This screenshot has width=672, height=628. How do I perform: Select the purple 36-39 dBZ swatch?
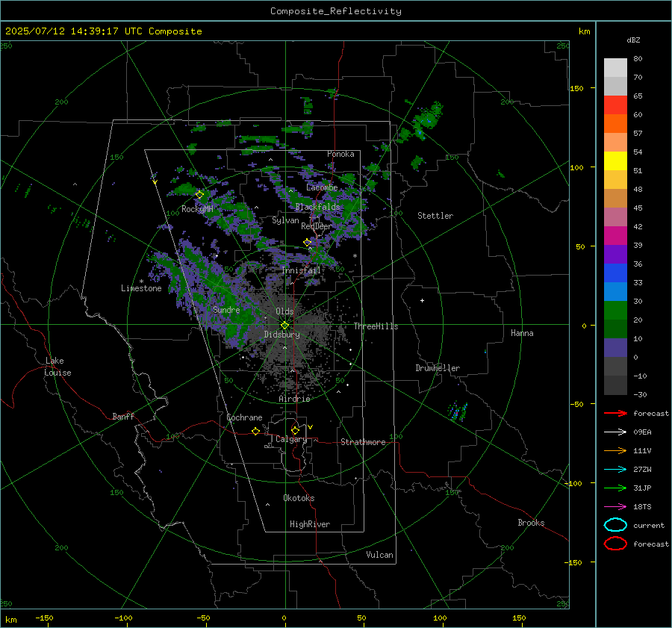click(x=615, y=255)
